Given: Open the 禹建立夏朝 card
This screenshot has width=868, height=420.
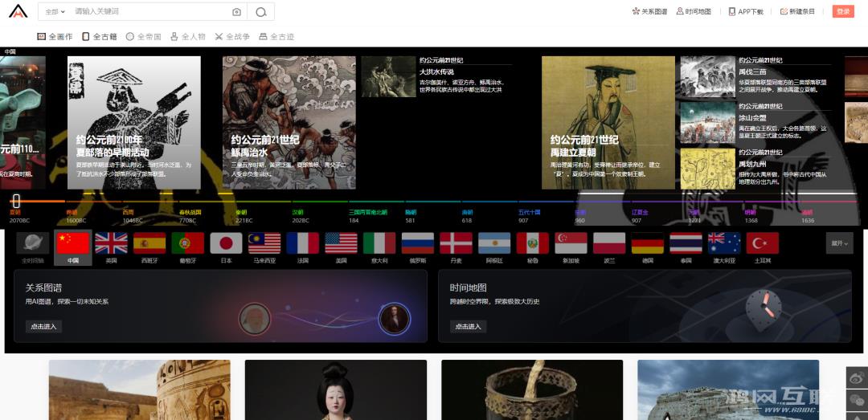Looking at the screenshot, I should [608, 123].
